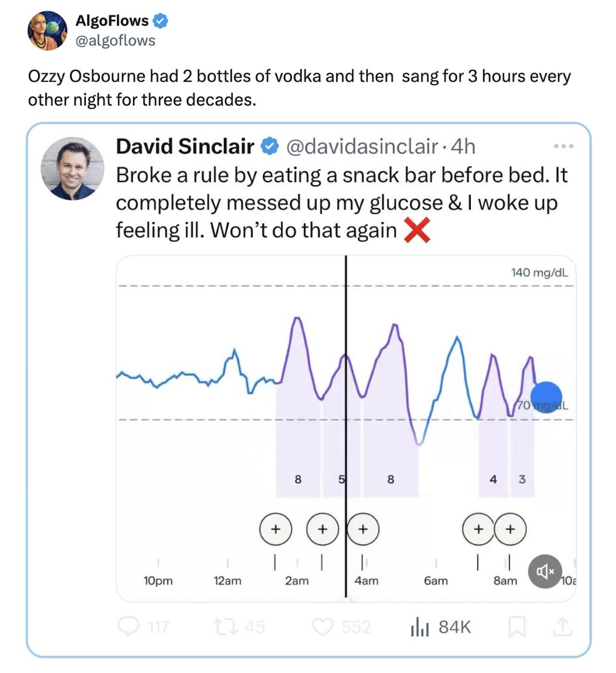Viewport: 616px width, 673px height.
Task: Click the AlgoFlows verified badge
Action: tap(161, 21)
